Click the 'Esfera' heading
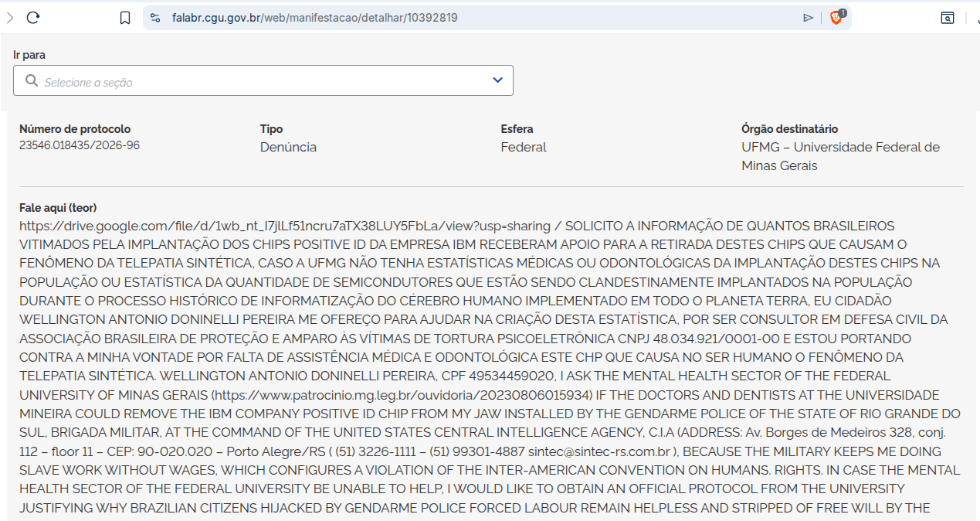The width and height of the screenshot is (980, 521). 517,129
